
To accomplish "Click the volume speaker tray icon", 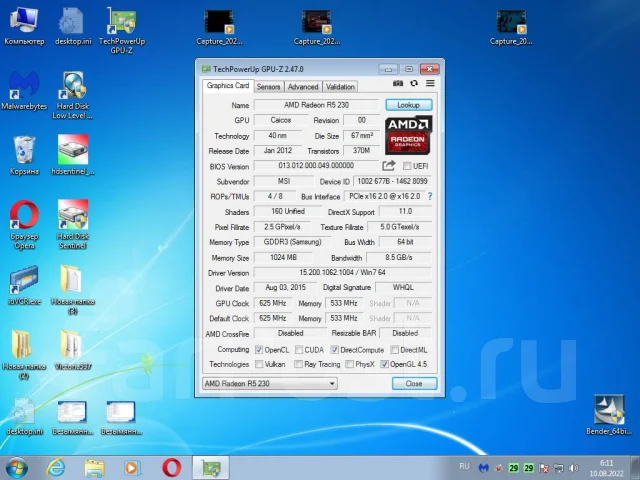I will 573,468.
